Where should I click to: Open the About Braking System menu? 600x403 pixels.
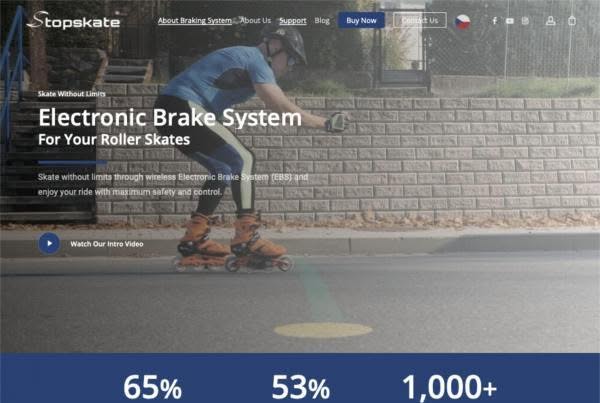tap(195, 21)
